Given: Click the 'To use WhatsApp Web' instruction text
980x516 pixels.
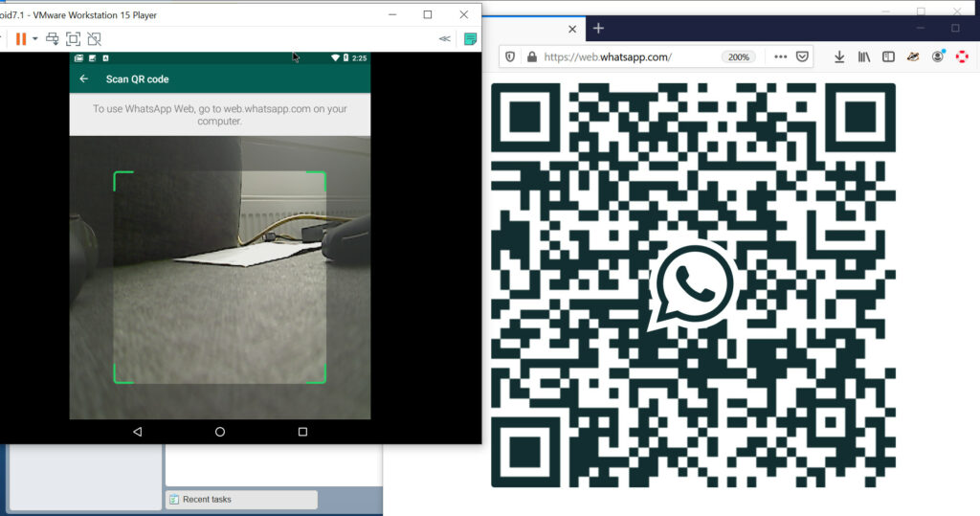Looking at the screenshot, I should point(220,115).
